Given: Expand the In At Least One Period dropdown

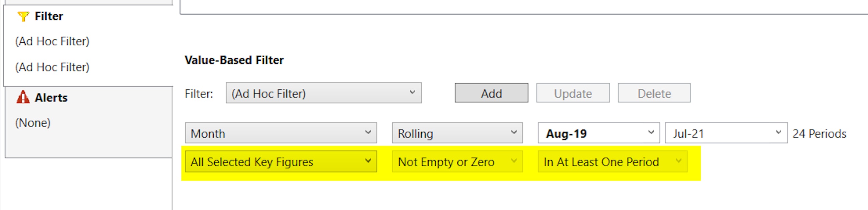Looking at the screenshot, I should pyautogui.click(x=612, y=162).
